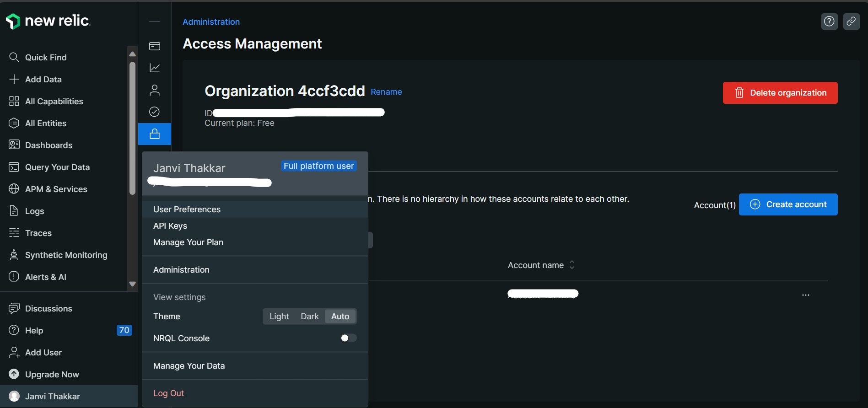Click the Delete organization button

pyautogui.click(x=780, y=93)
